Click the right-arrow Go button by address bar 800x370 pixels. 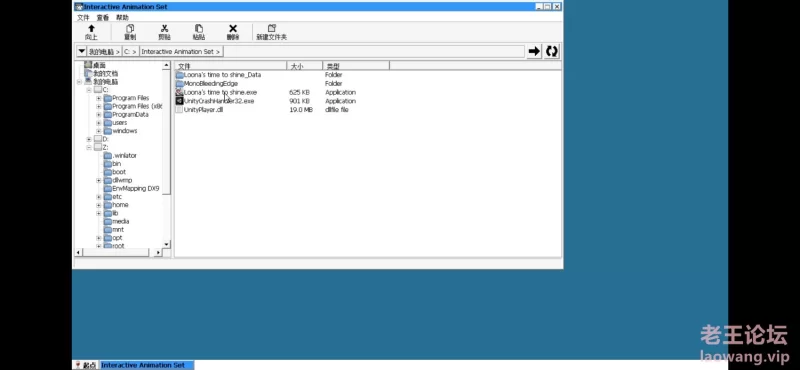tap(534, 51)
